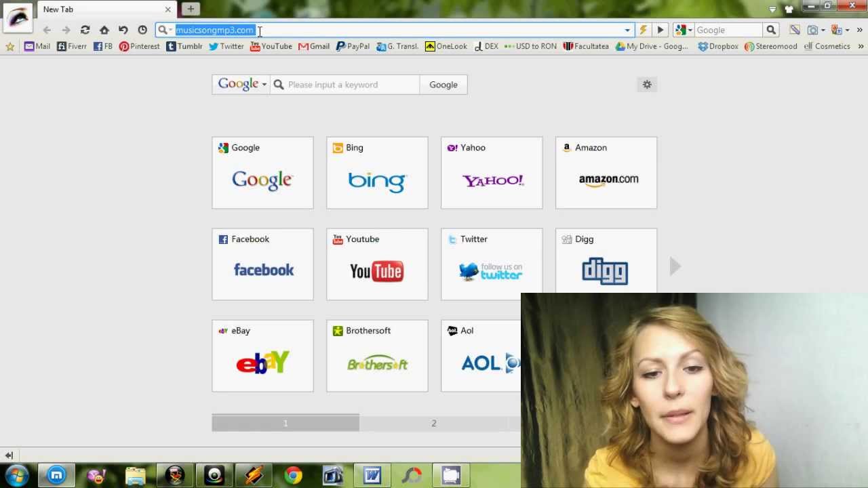Open the Dropbox bookmark
Viewport: 868px width, 488px height.
[718, 46]
